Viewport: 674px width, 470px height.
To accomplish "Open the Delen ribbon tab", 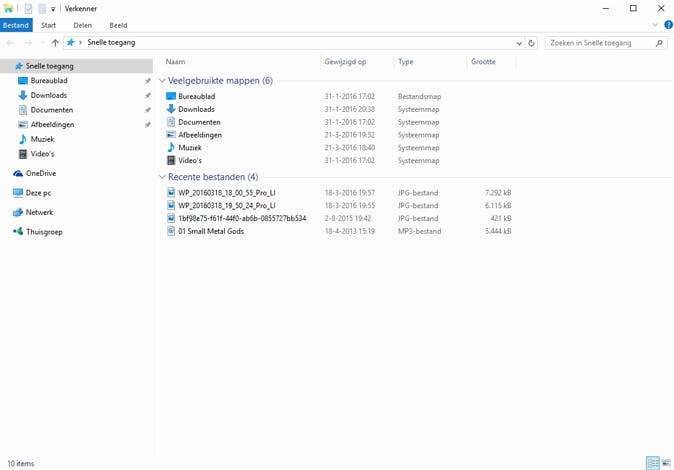I will (83, 25).
